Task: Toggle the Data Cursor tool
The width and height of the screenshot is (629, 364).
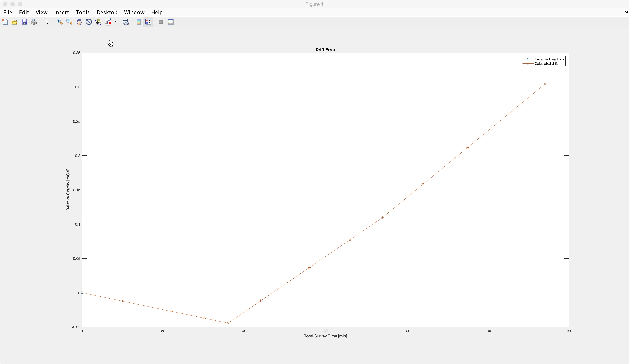Action: pos(98,22)
